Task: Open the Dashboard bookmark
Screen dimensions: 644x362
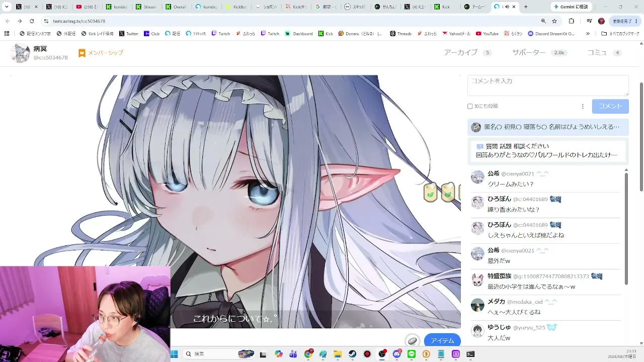Action: point(299,34)
